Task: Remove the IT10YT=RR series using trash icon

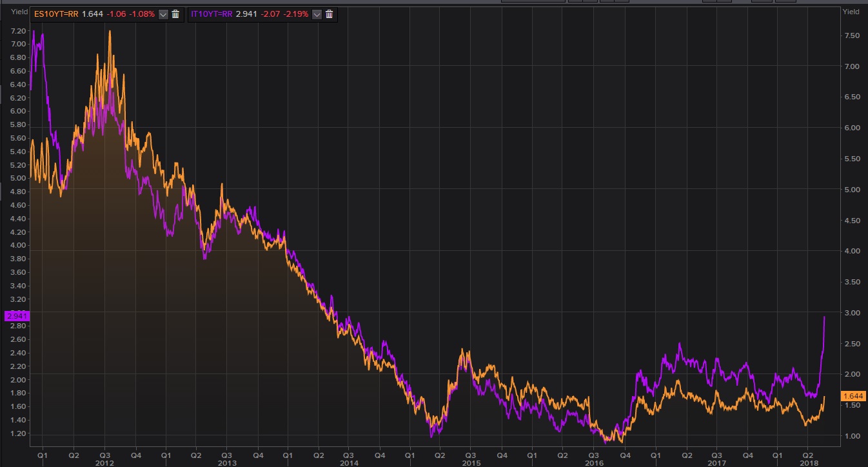Action: click(x=330, y=14)
